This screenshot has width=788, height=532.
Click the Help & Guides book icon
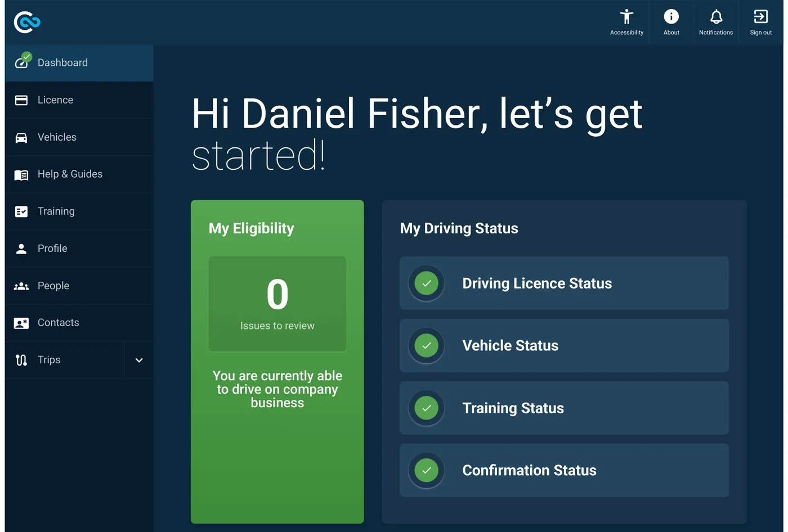click(21, 175)
